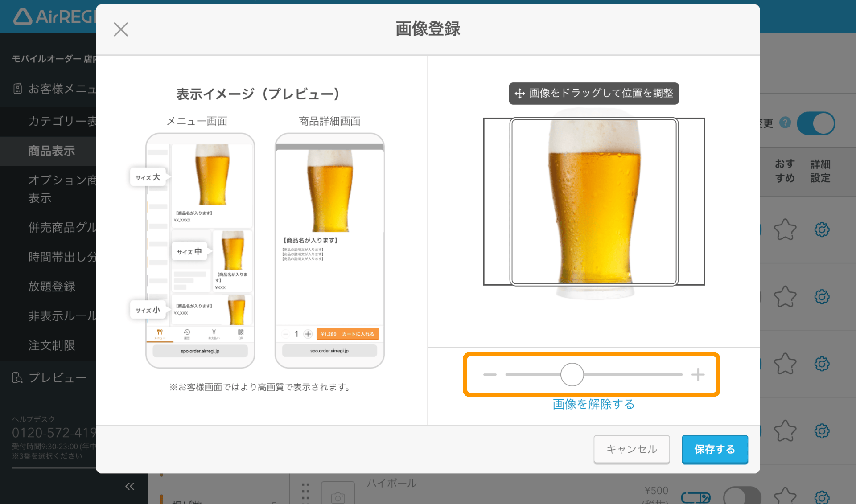The width and height of the screenshot is (856, 504).
Task: Click the サイズ中 label in preview
Action: 189,251
